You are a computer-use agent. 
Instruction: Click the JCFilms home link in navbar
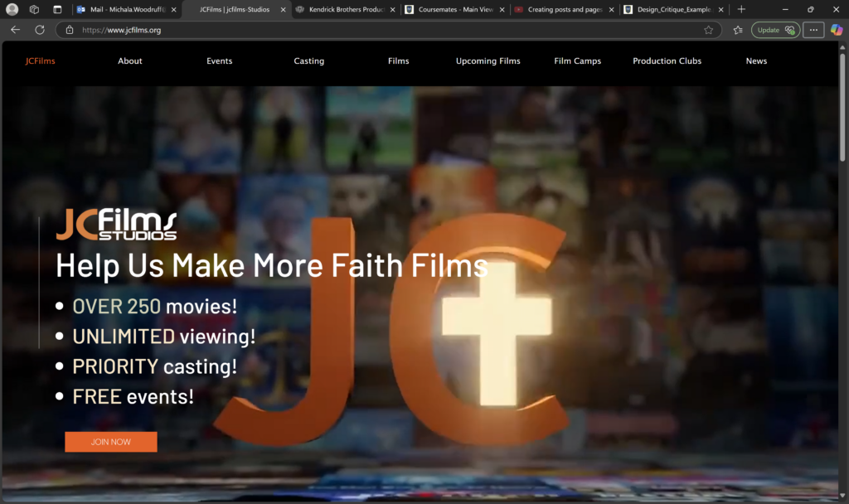pyautogui.click(x=40, y=61)
